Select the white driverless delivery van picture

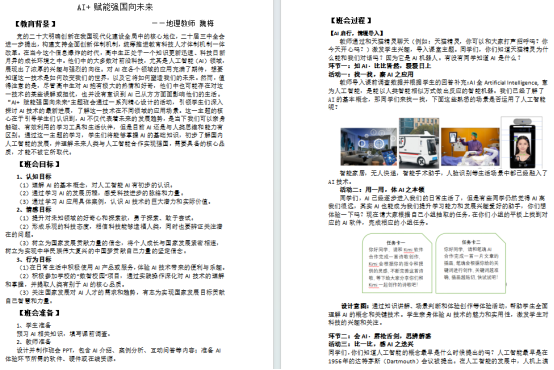click(419, 143)
